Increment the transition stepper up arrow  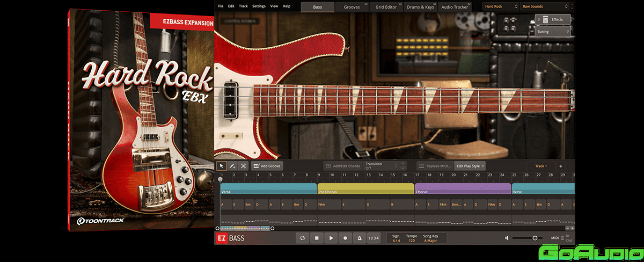(404, 164)
